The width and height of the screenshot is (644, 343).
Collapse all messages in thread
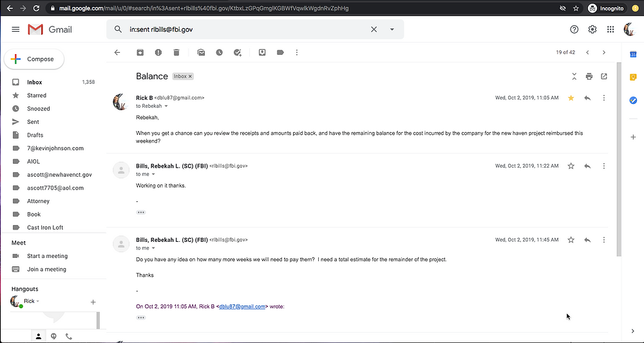click(x=574, y=77)
